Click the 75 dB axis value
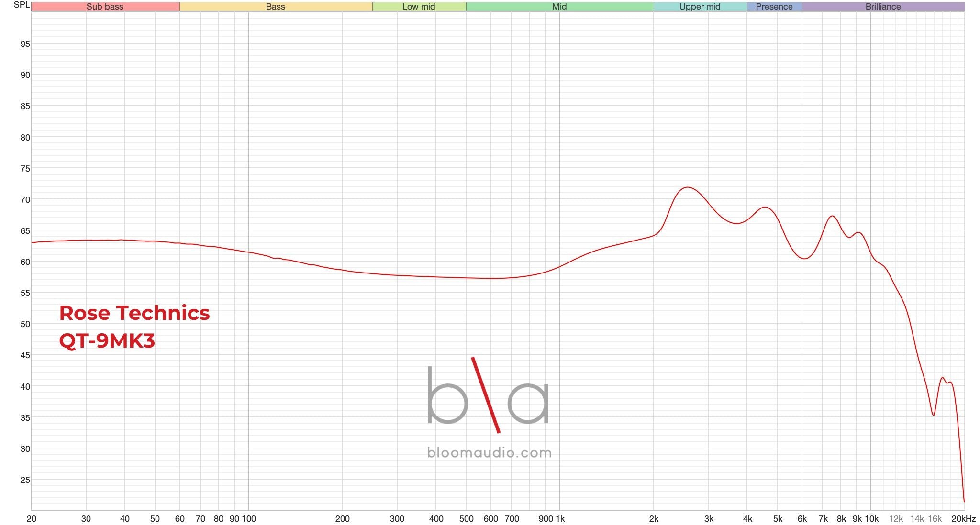This screenshot has height=525, width=980. 25,169
